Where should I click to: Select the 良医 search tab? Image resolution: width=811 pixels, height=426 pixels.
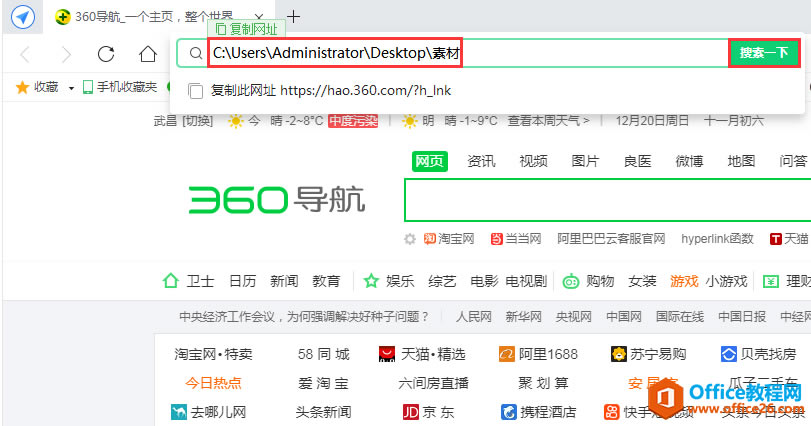click(637, 161)
